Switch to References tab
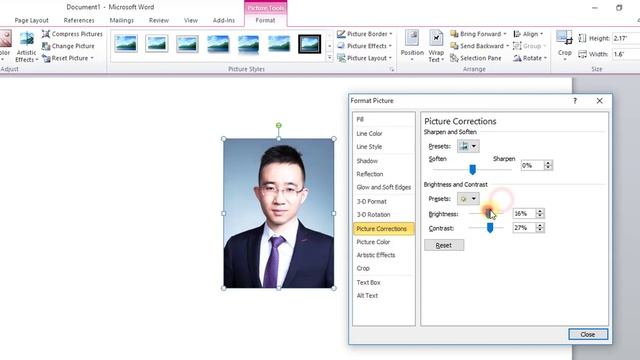Image resolution: width=640 pixels, height=360 pixels. click(x=79, y=20)
